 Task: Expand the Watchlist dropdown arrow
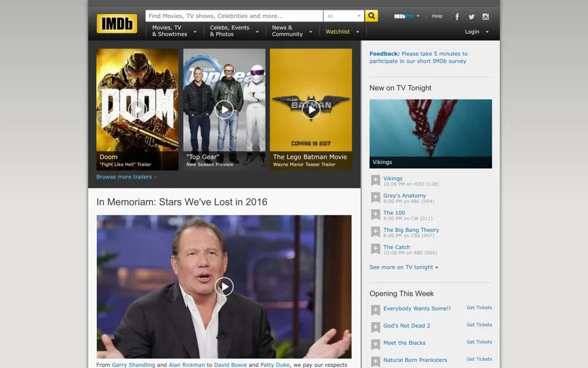358,32
